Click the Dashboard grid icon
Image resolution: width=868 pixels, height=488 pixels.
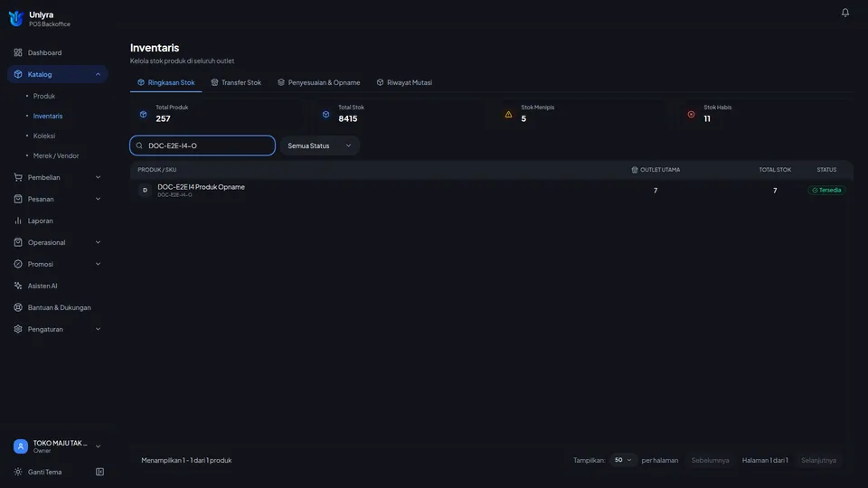tap(18, 52)
